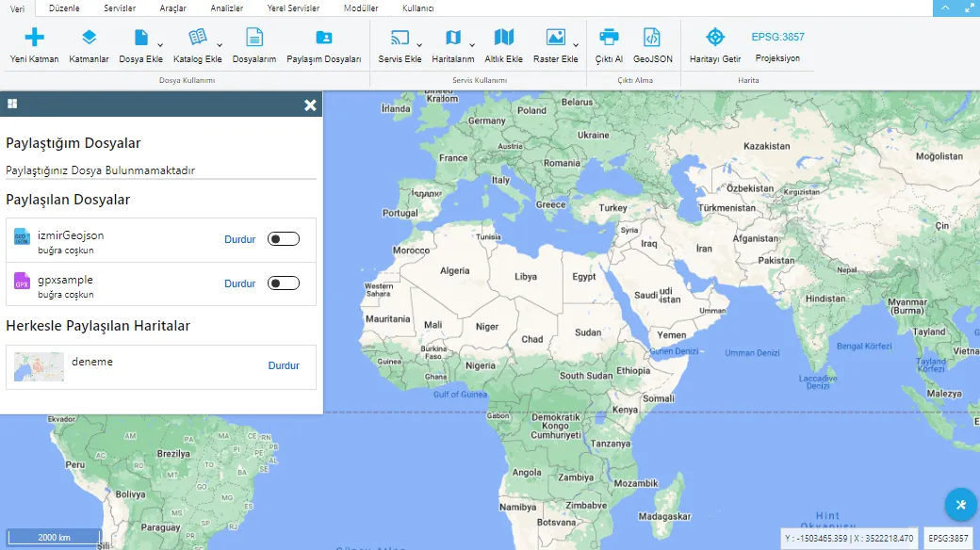980x550 pixels.
Task: Click the izmirGeojson file type icon
Action: coord(22,236)
